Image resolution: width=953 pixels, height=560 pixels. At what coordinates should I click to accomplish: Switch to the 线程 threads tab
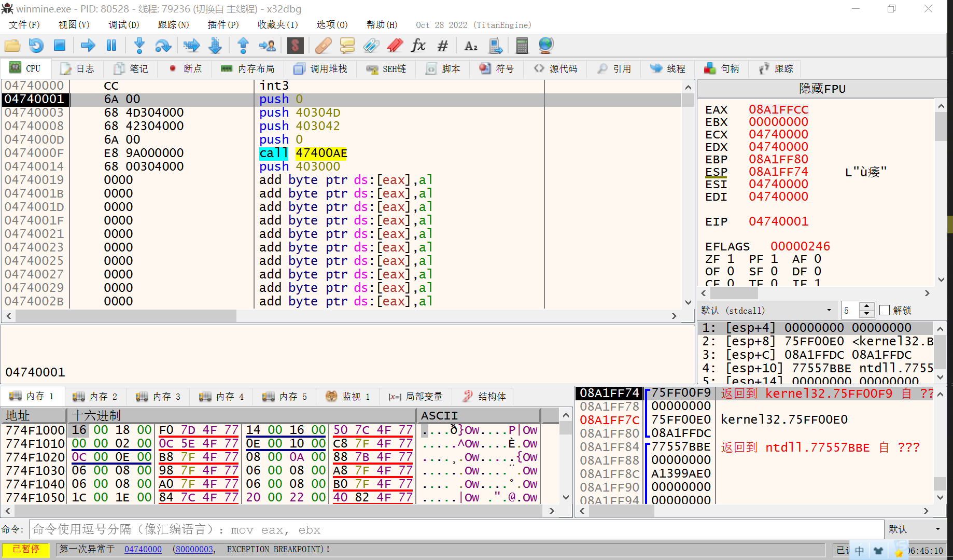668,68
